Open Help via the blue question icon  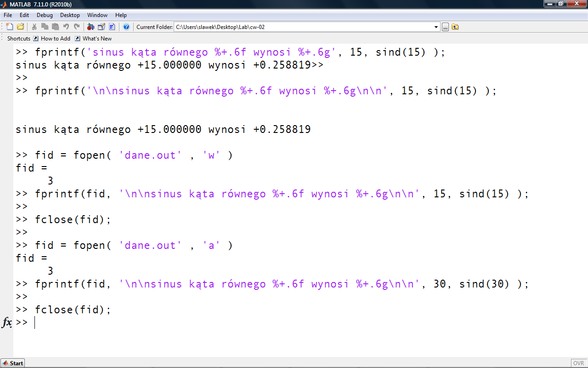[x=126, y=27]
